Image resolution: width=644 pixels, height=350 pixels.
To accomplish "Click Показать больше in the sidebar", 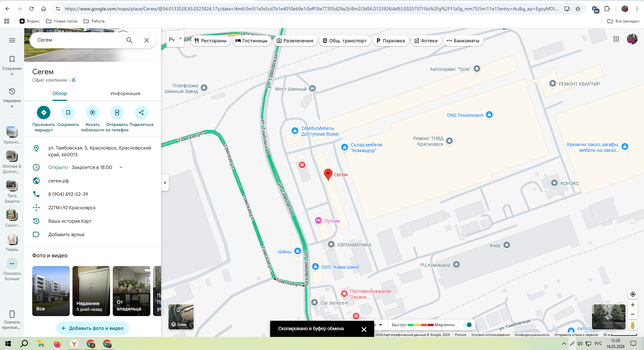I will pyautogui.click(x=12, y=270).
